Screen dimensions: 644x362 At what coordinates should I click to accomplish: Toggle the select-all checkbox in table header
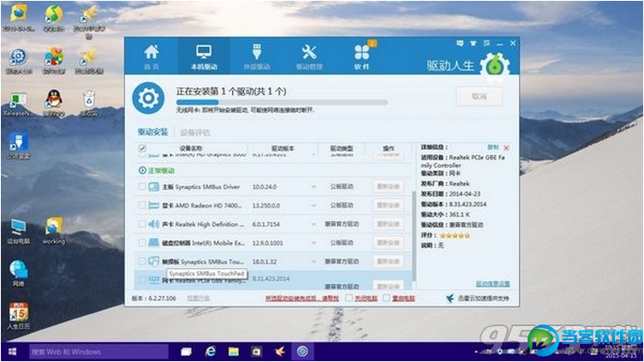point(142,149)
